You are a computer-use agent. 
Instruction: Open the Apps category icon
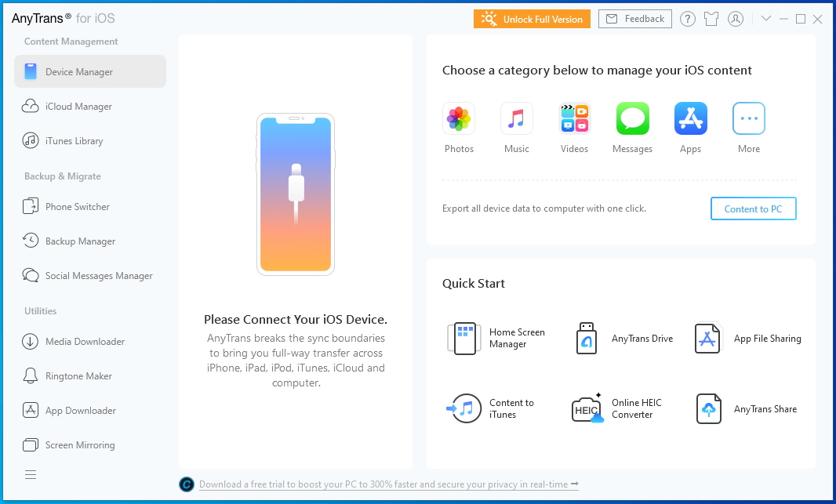click(690, 118)
